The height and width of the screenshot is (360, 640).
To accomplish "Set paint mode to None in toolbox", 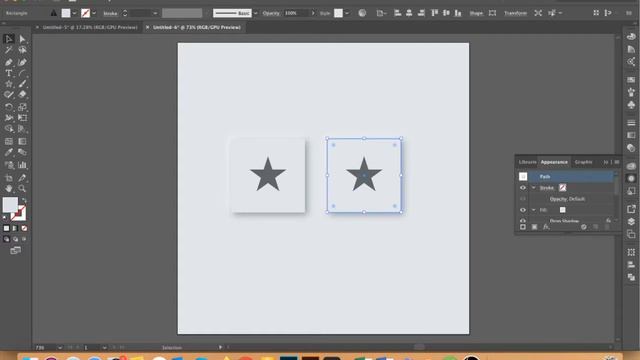I will (24, 228).
